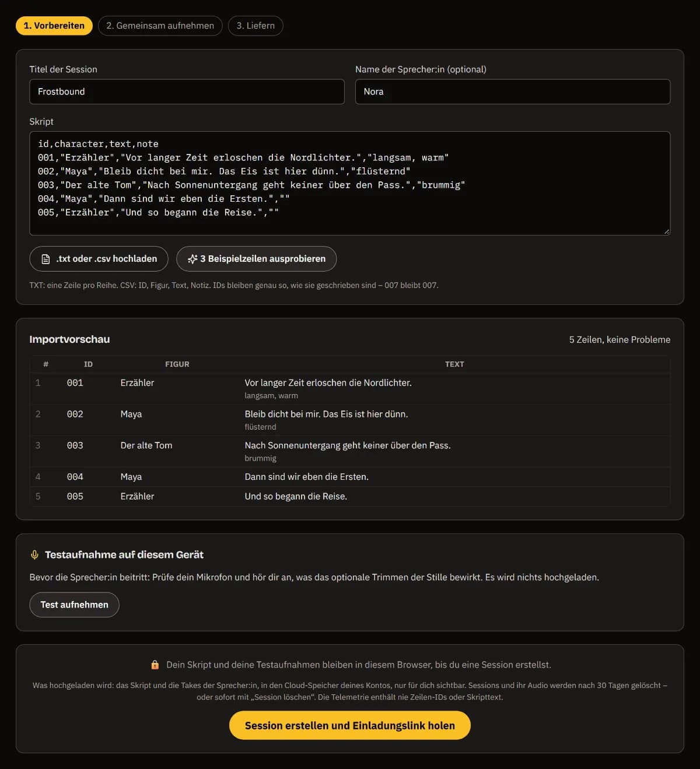
Task: Click the 'Importvorschau' heading
Action: click(x=69, y=339)
